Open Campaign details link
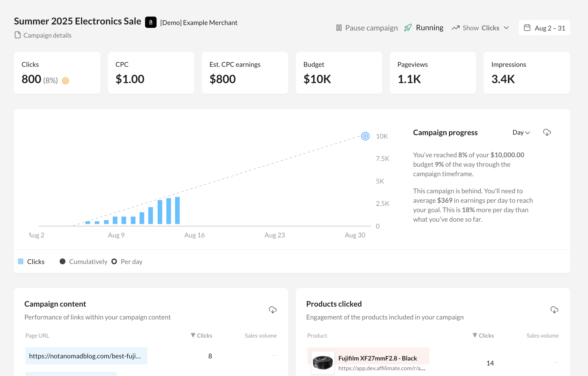 point(43,35)
